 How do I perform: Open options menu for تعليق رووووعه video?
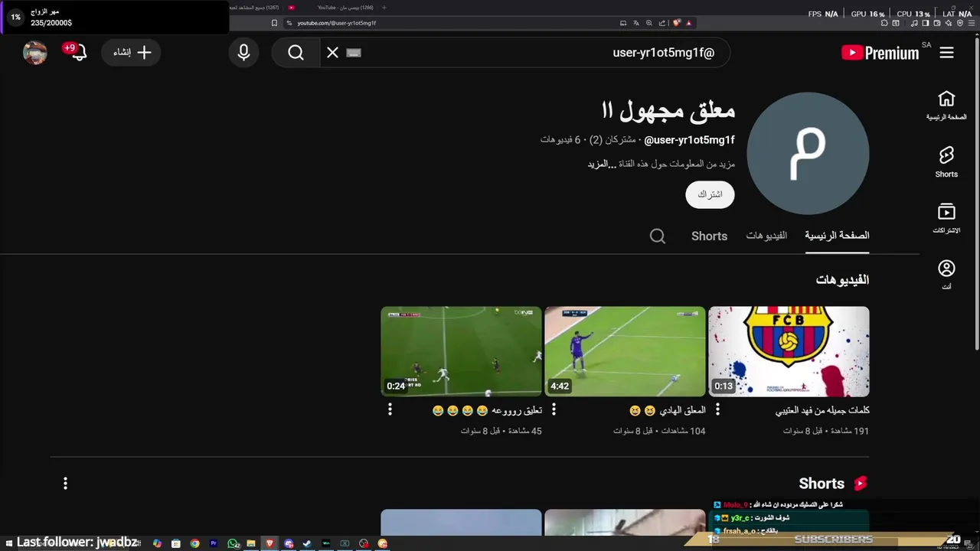[390, 409]
